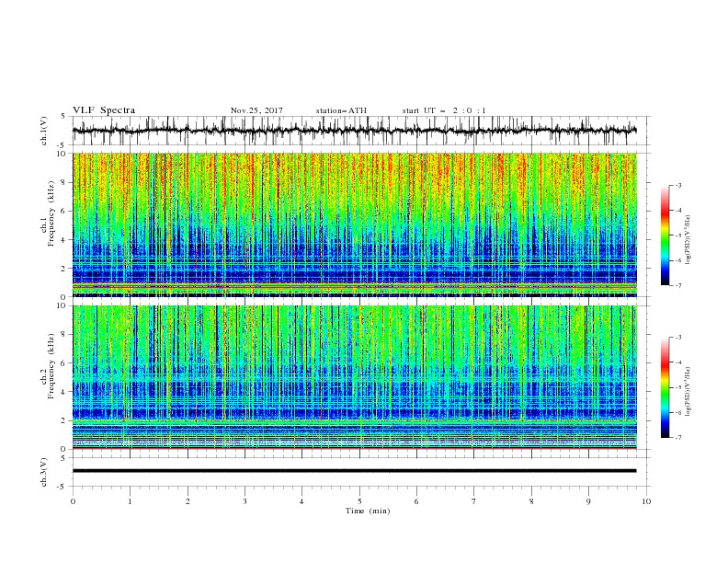Click time axis tick label "3"
This screenshot has height=563, width=728.
pos(245,501)
